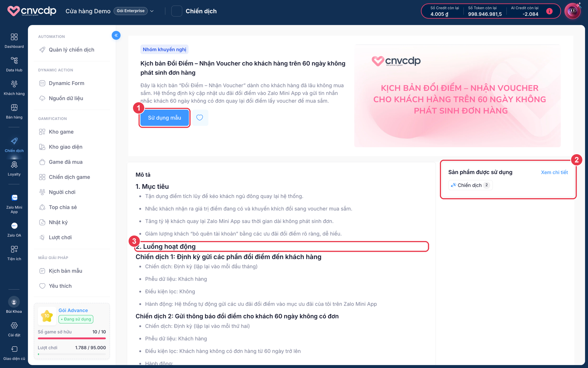
Task: Open the Khách hàng section icon
Action: (x=14, y=88)
